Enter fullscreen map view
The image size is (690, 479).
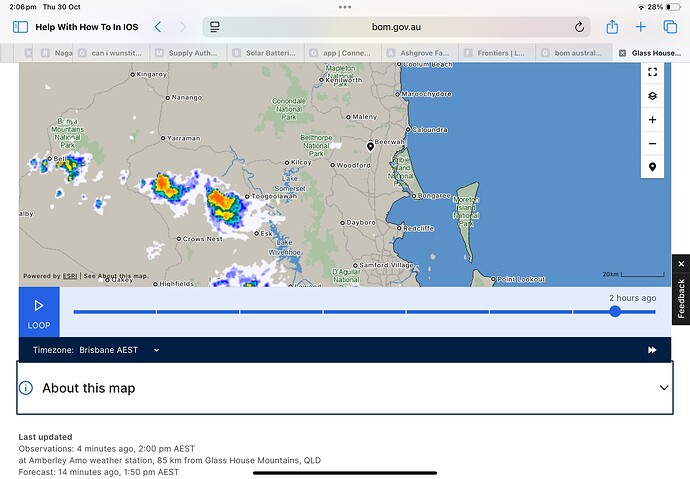pos(652,72)
